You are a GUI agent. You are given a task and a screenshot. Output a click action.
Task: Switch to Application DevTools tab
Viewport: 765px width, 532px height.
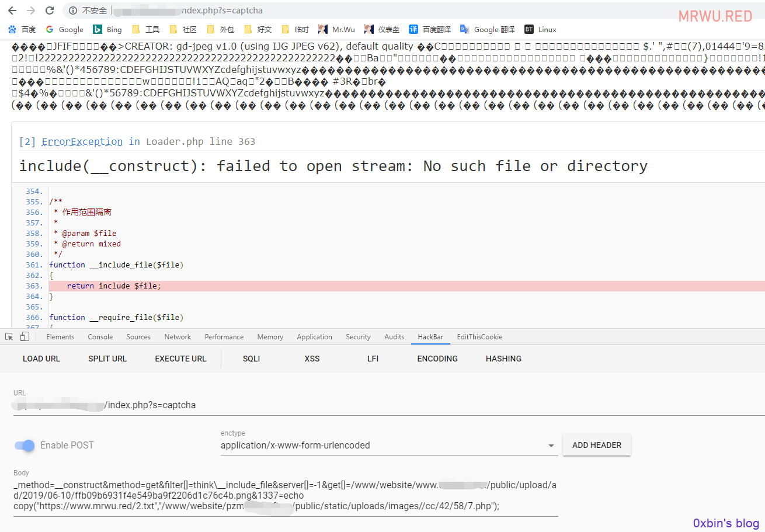[x=314, y=337]
